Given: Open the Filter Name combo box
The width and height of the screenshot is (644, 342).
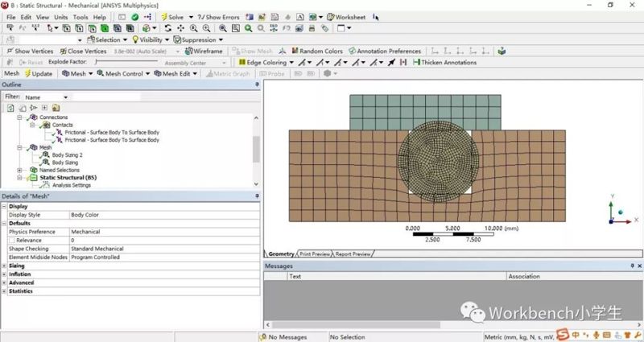Looking at the screenshot, I should [46, 97].
